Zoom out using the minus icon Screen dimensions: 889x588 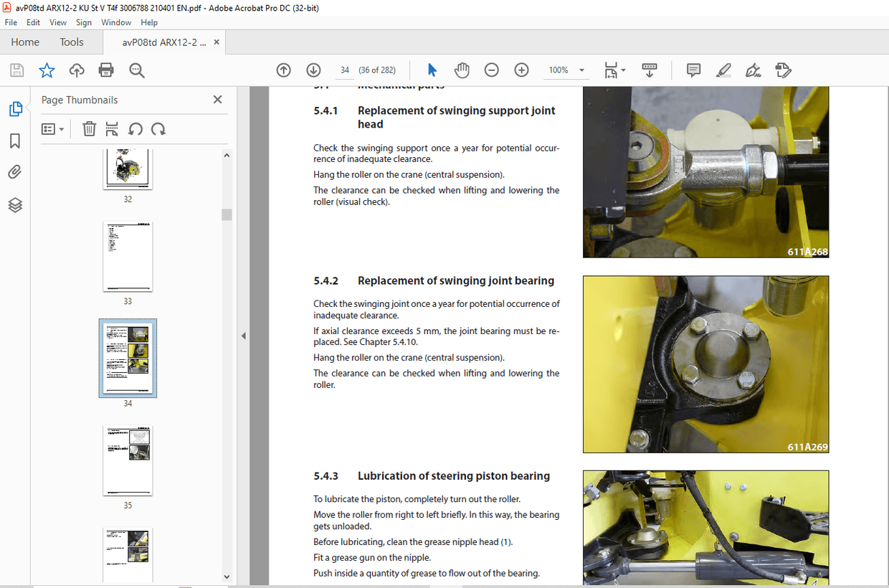[491, 70]
